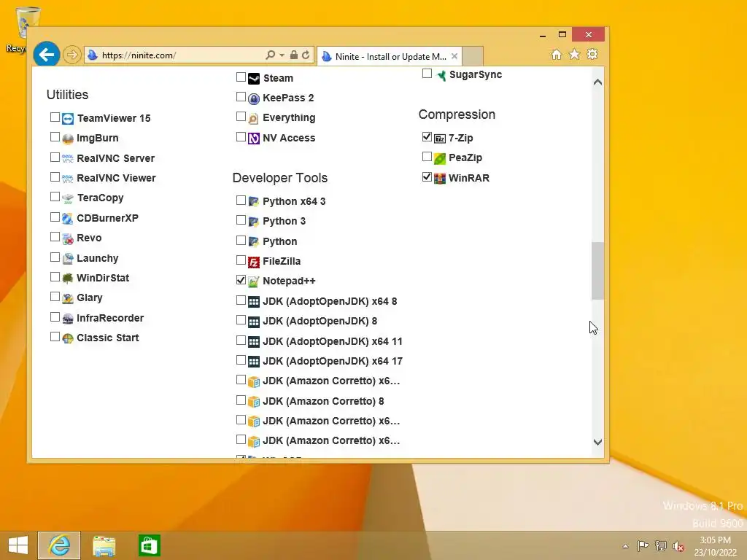Click the CDBurnerXP icon
Image resolution: width=747 pixels, height=560 pixels.
[68, 219]
